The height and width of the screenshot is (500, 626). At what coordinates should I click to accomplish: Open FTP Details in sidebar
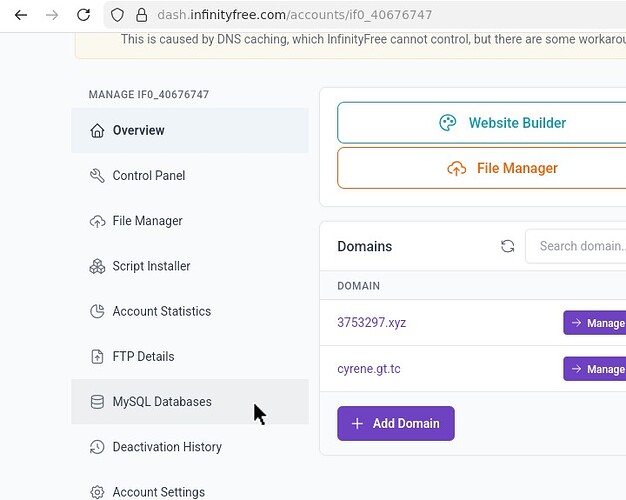(x=143, y=357)
